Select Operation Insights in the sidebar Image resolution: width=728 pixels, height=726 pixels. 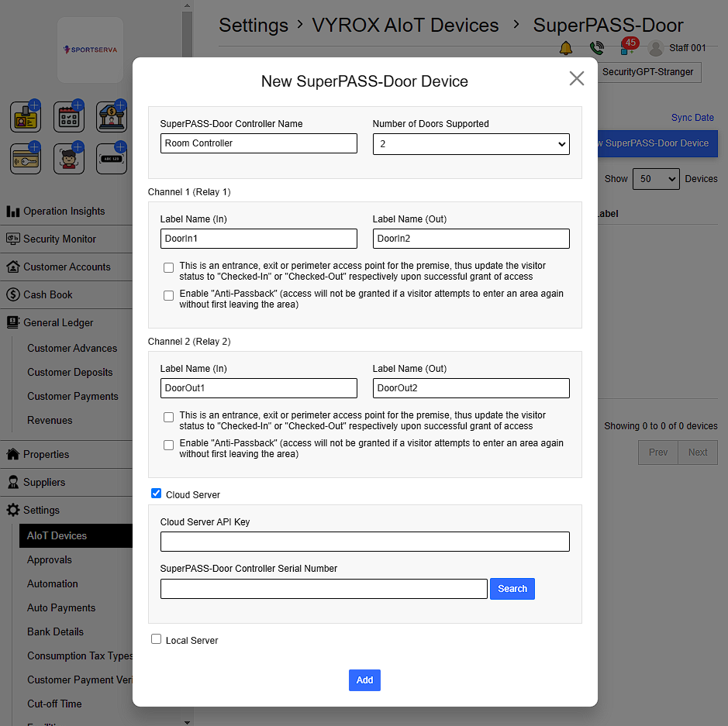coord(64,211)
